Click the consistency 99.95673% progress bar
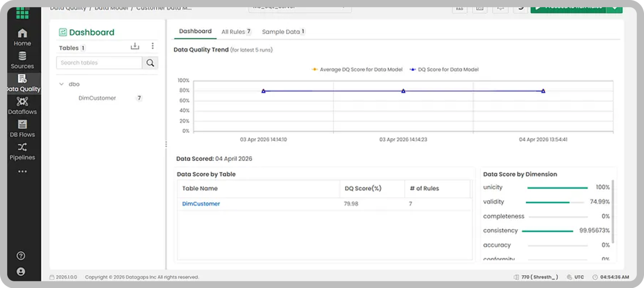The width and height of the screenshot is (644, 288). 548,231
